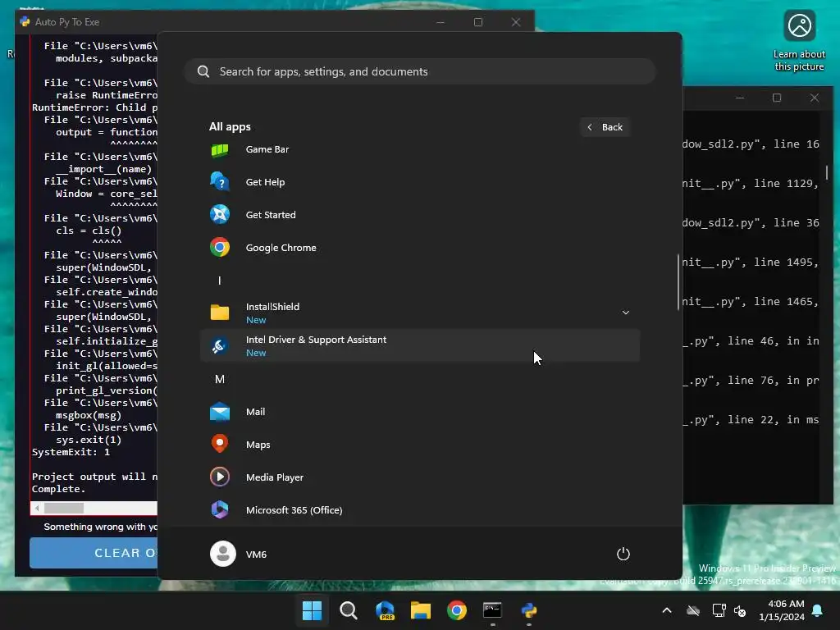840x630 pixels.
Task: Click the Search for apps input field
Action: pyautogui.click(x=419, y=72)
